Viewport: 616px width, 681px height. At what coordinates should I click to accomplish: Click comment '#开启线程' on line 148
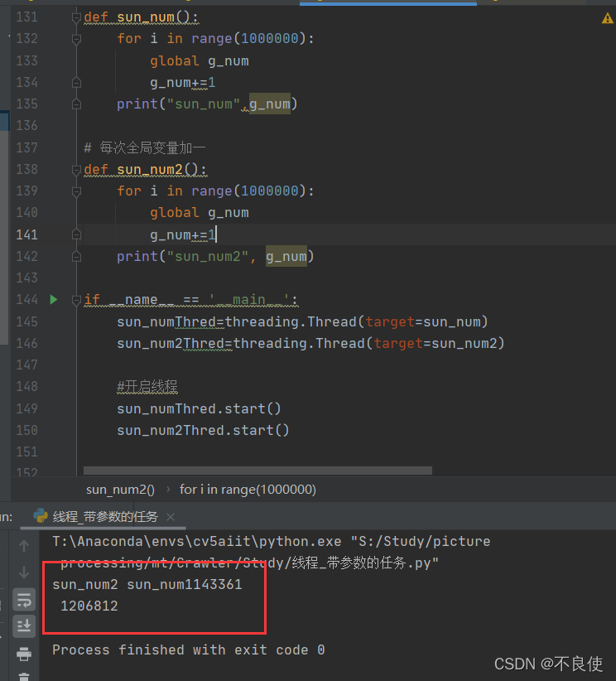tap(147, 387)
